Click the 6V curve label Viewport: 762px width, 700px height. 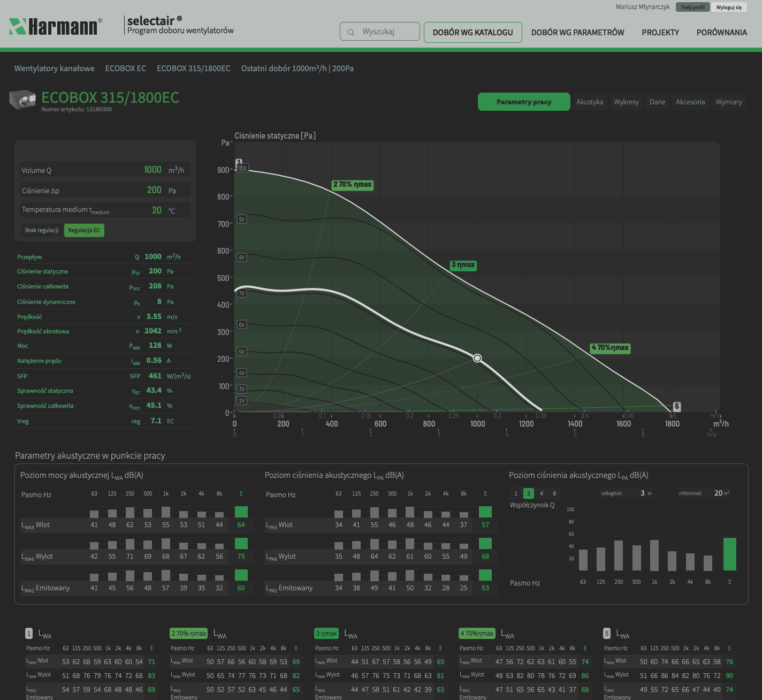242,325
